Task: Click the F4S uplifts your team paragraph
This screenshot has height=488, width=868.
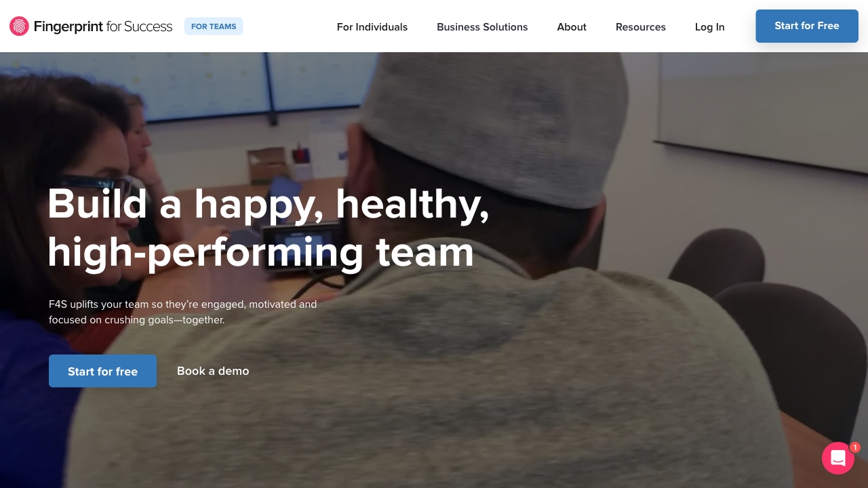Action: pos(183,312)
